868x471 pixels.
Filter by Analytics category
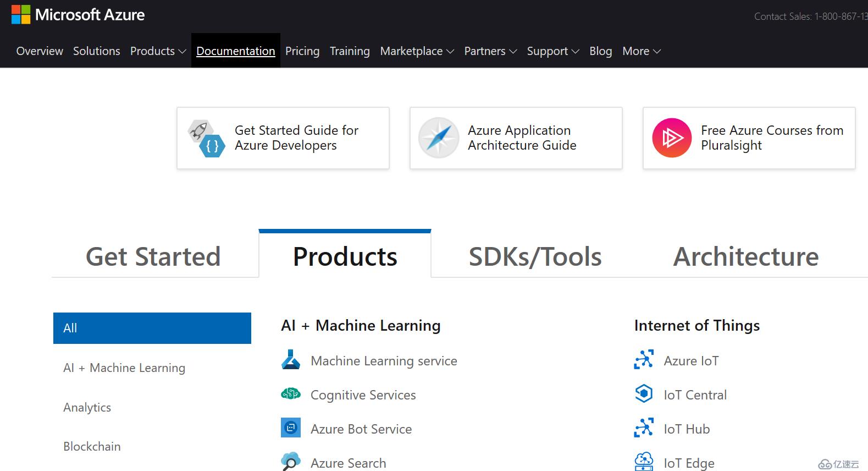tap(87, 407)
